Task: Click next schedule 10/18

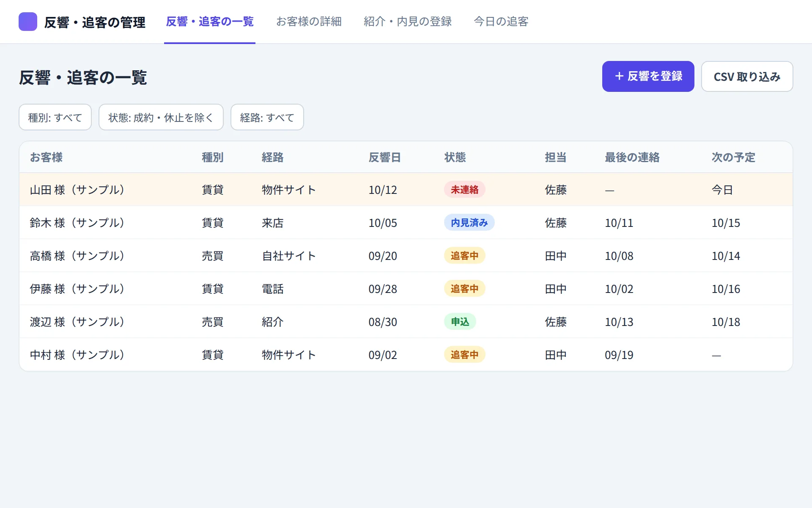Action: click(726, 322)
